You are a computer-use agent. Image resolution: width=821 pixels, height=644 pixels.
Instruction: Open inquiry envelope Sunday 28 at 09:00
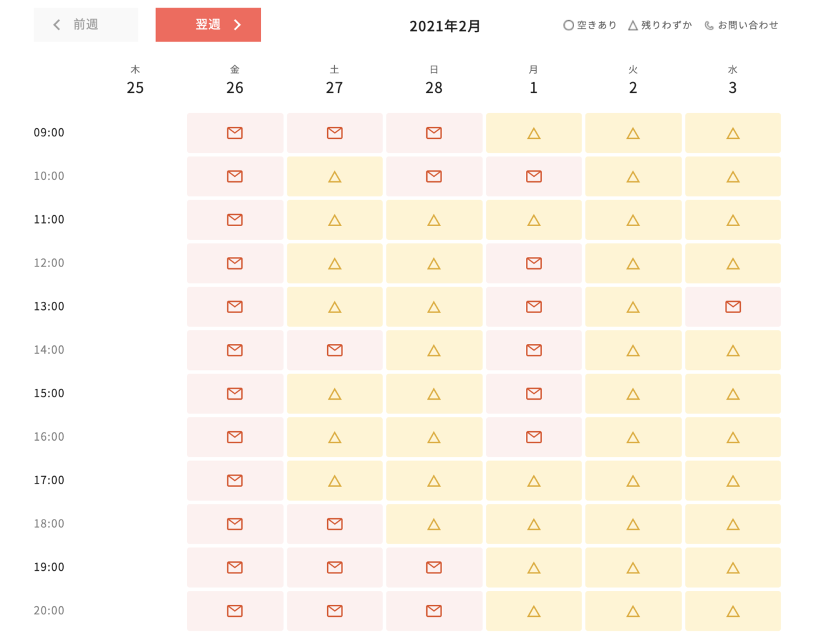[x=434, y=133]
